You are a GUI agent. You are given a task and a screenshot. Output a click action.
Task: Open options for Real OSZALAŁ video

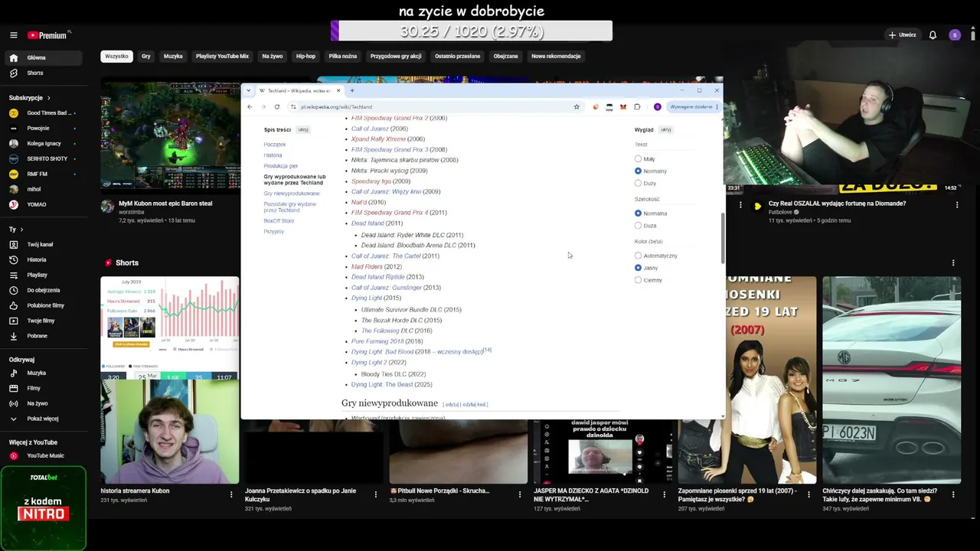(x=957, y=205)
